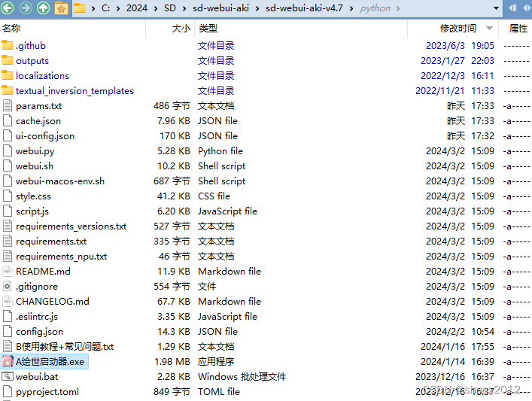Select the .gitignore file icon
The width and height of the screenshot is (532, 401).
coord(8,286)
